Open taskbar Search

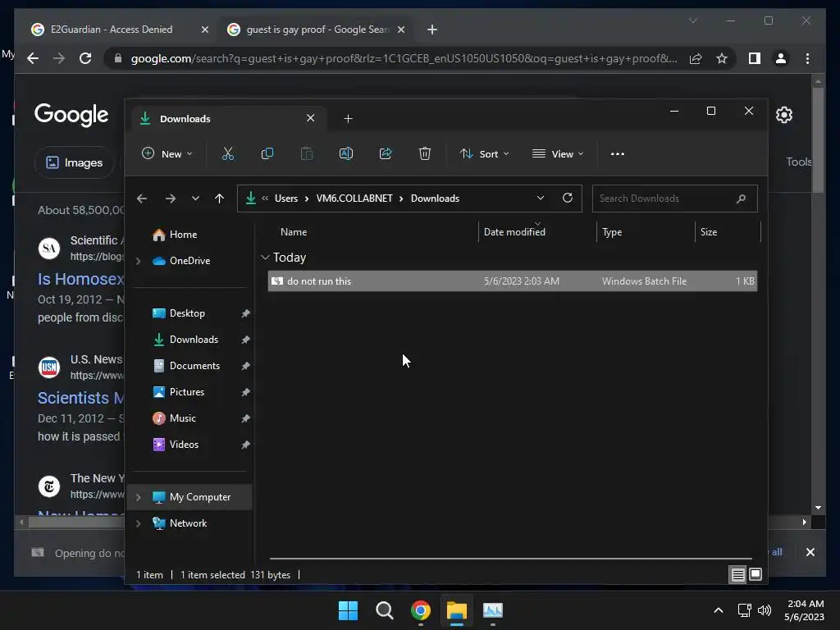tap(384, 610)
